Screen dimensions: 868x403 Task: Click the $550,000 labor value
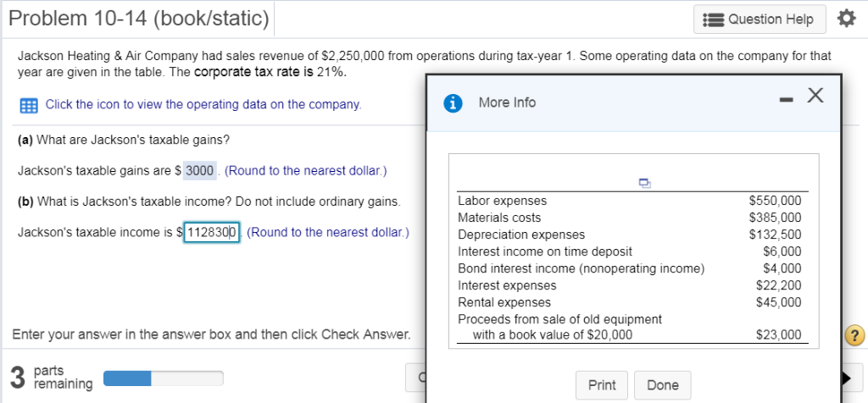[775, 201]
